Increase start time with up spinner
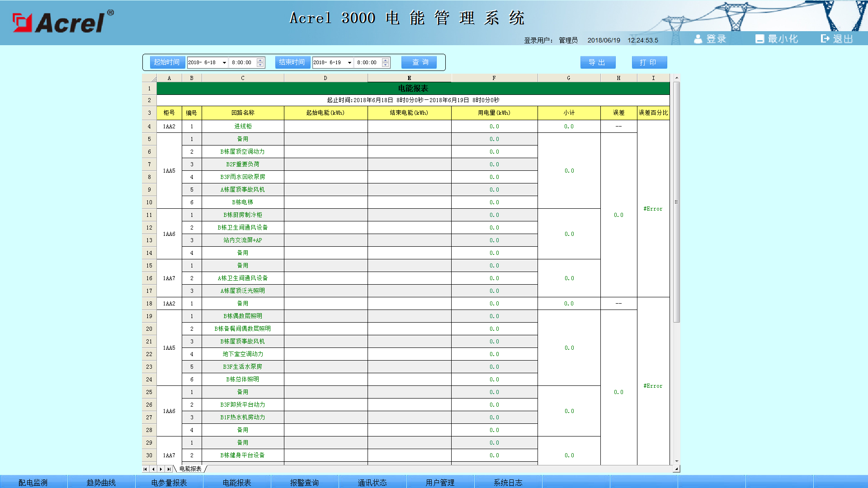This screenshot has width=868, height=488. [x=260, y=60]
